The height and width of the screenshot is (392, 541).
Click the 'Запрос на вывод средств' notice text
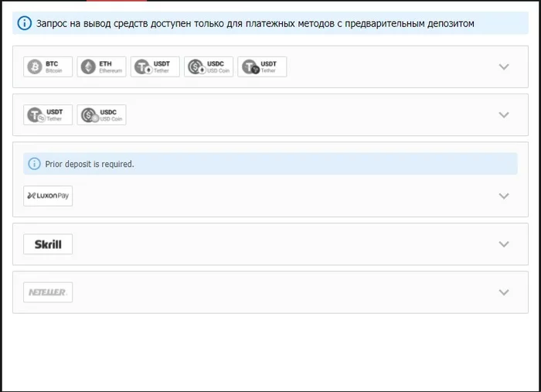[x=255, y=23]
